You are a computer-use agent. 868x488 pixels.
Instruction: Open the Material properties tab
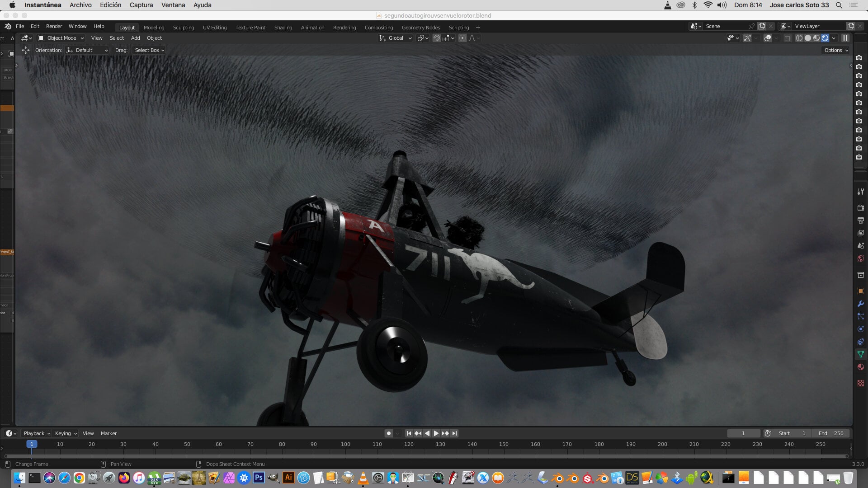860,367
